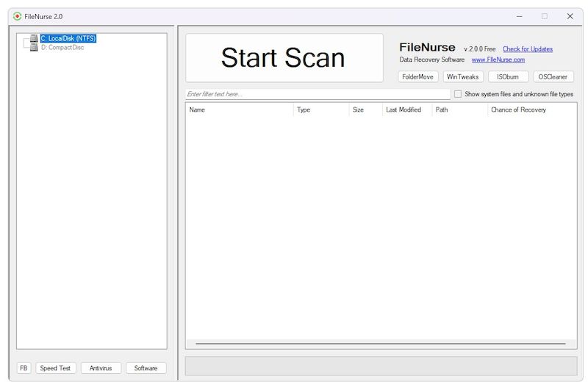Close the FileNurse window
Screen dimensions: 588x385
point(570,16)
